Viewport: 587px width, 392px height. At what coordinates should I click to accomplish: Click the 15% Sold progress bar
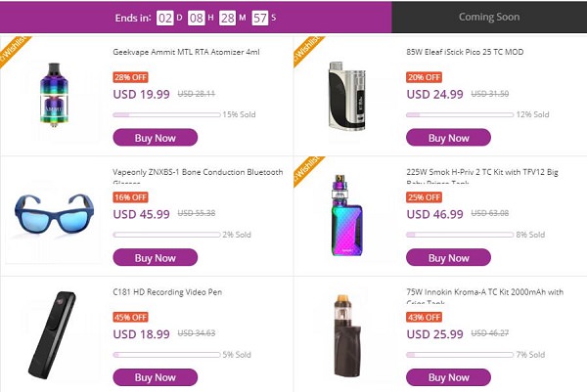(165, 115)
